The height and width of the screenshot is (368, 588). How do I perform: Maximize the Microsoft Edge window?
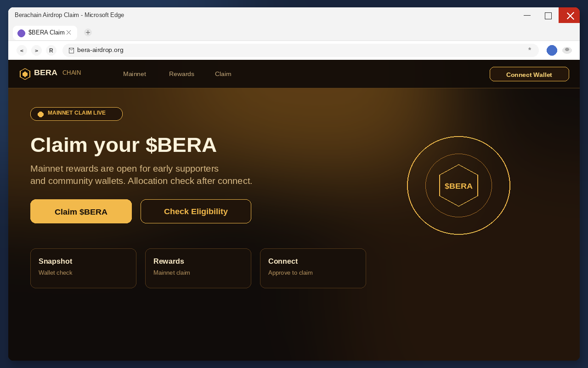(x=548, y=15)
